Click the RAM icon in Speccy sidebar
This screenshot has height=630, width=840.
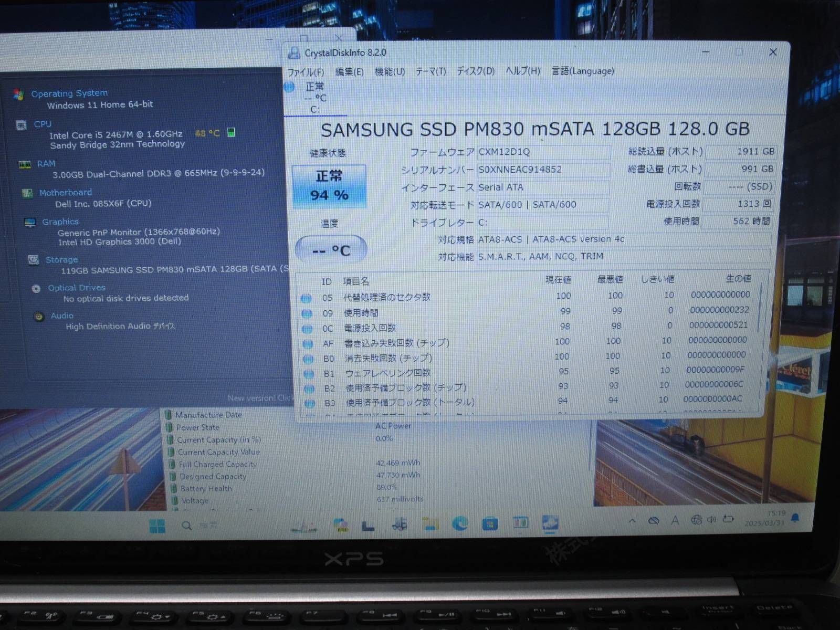[25, 164]
